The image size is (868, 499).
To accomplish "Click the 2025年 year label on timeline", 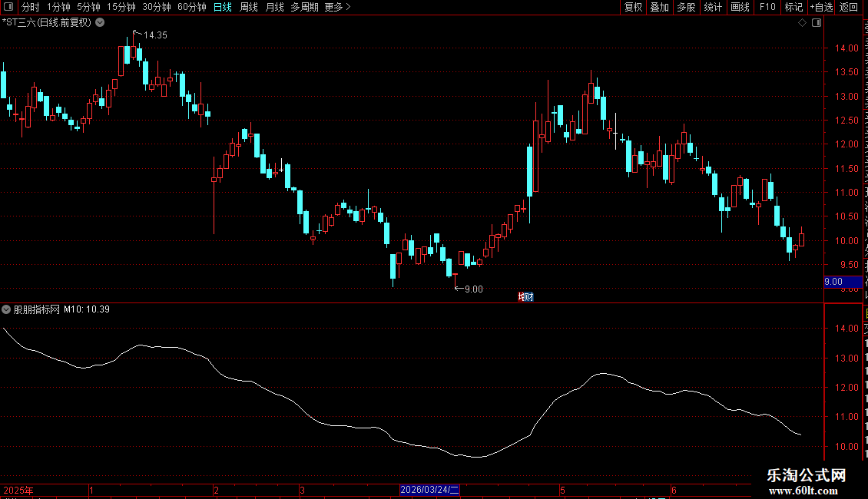I will tap(18, 490).
